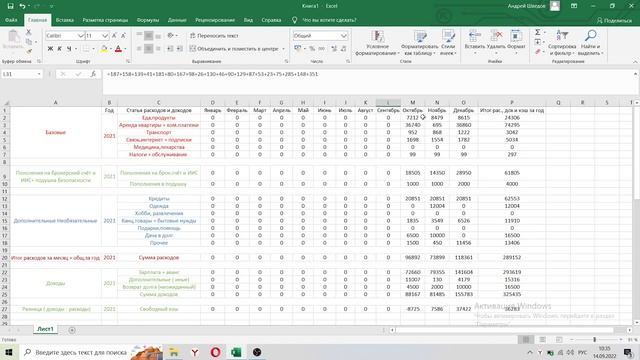Viewport: 640px width, 360px height.
Task: Cancel formula entry with the X icon
Action: tap(63, 74)
